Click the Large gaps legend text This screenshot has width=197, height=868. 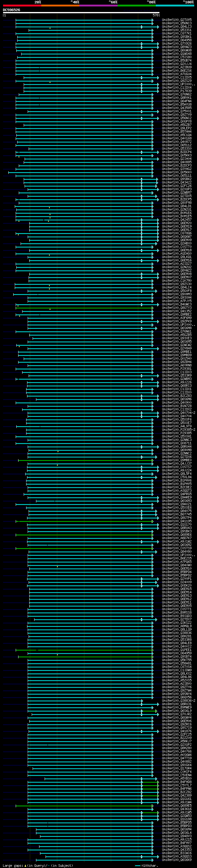(x=38, y=865)
